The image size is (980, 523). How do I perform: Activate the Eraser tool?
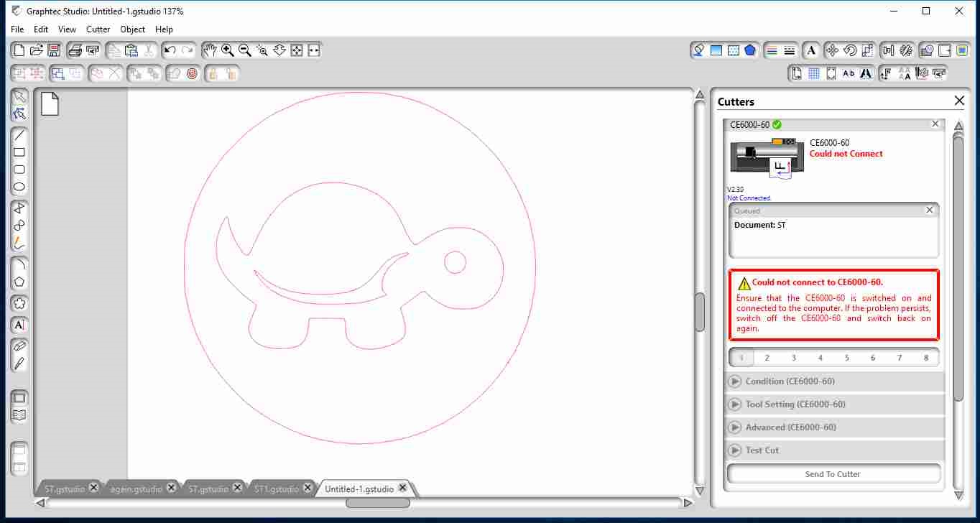(x=19, y=346)
